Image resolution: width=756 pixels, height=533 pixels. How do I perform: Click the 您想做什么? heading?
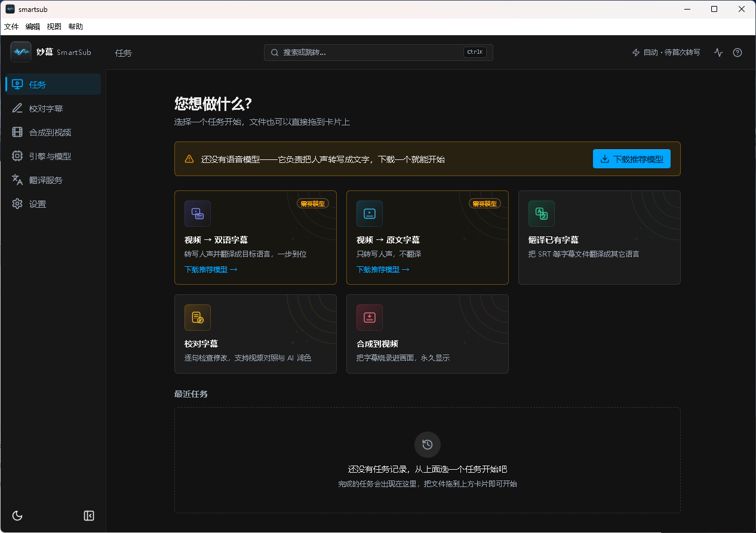(213, 103)
